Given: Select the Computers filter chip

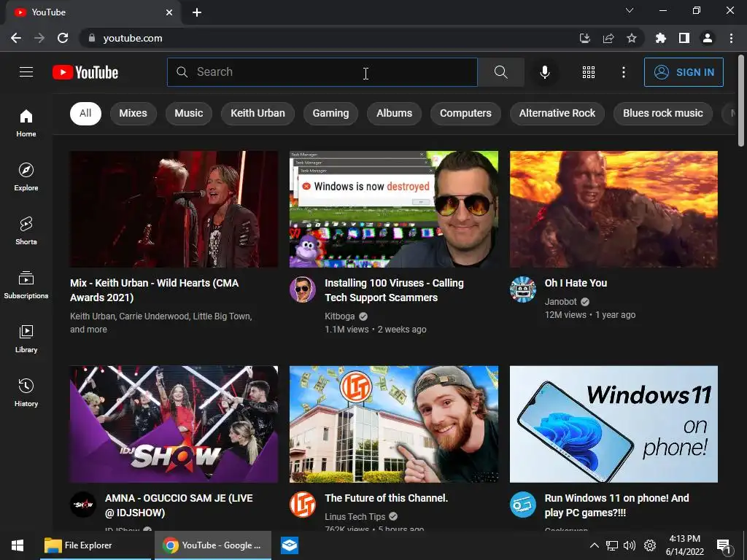Looking at the screenshot, I should click(465, 113).
